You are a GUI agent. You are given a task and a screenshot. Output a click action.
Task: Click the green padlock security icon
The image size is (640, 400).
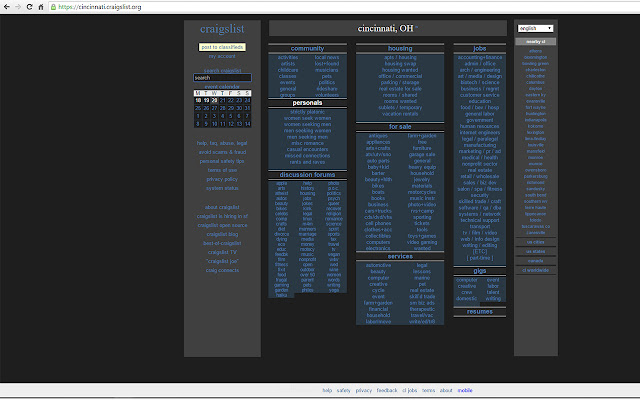(x=53, y=7)
